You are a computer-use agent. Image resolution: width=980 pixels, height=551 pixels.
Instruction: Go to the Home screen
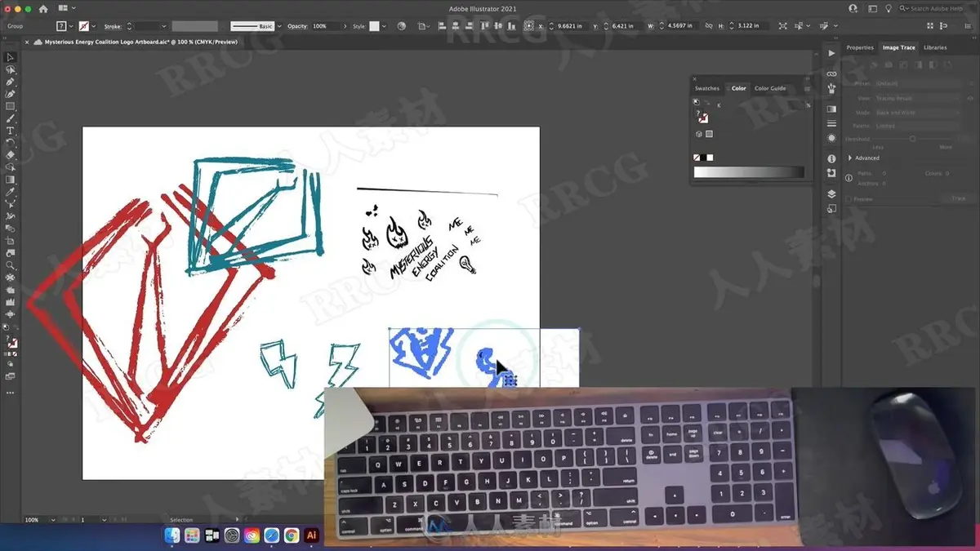43,9
